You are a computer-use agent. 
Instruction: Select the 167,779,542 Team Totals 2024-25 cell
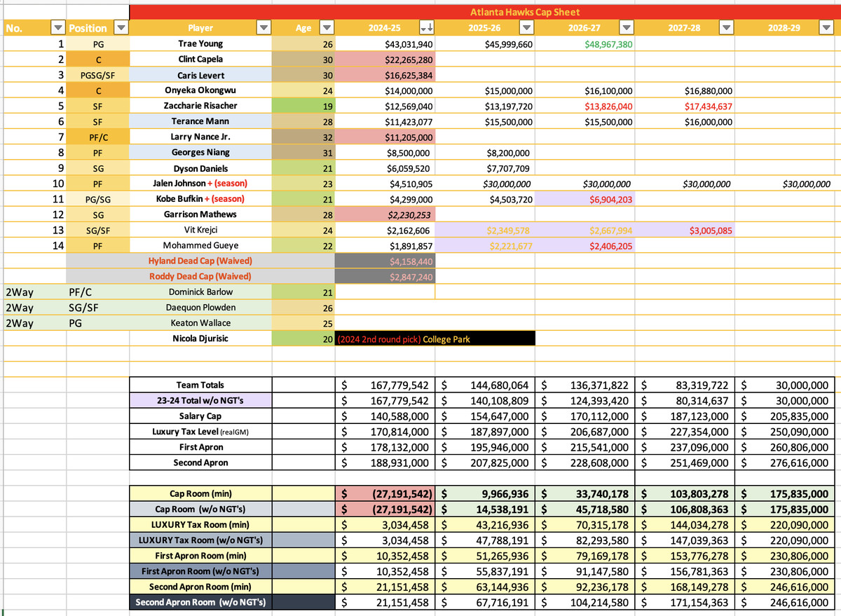[385, 385]
